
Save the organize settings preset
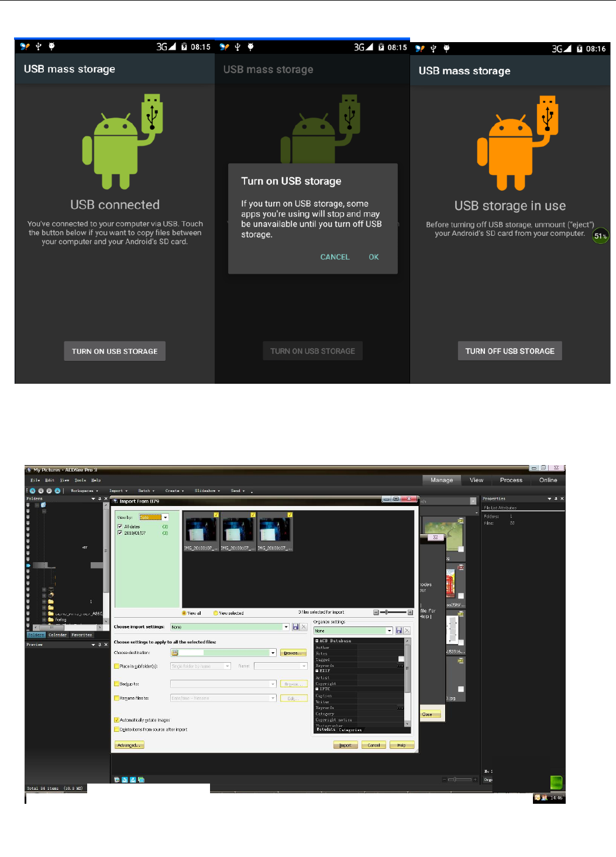[399, 631]
